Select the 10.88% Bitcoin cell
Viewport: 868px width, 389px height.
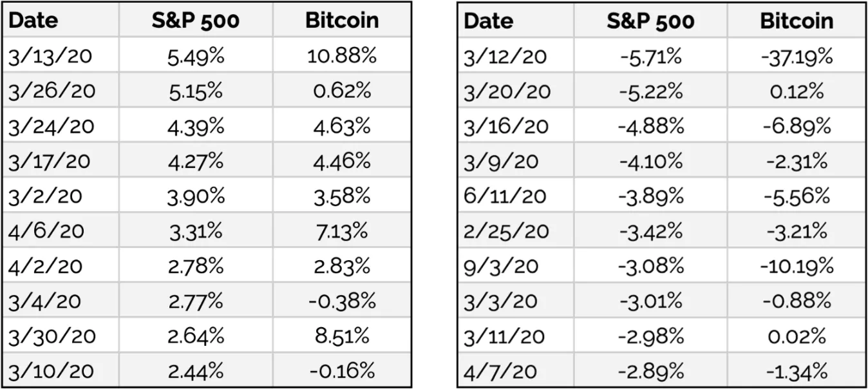(341, 56)
